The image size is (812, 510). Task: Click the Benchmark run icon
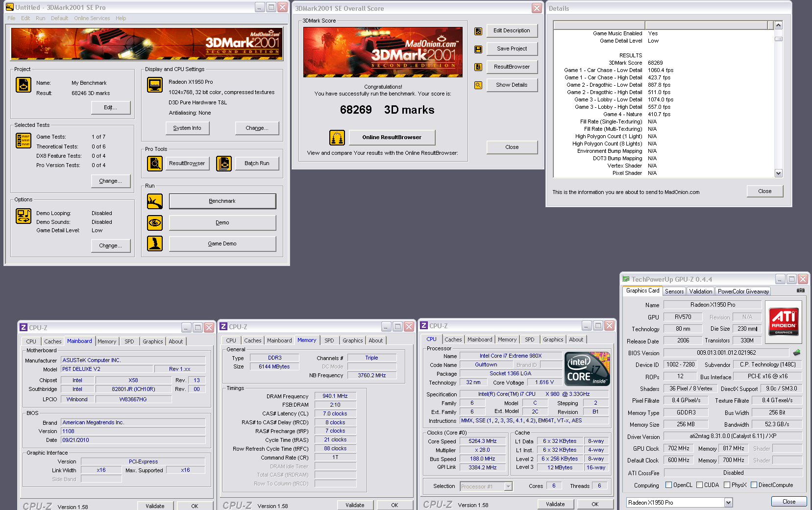coord(155,201)
